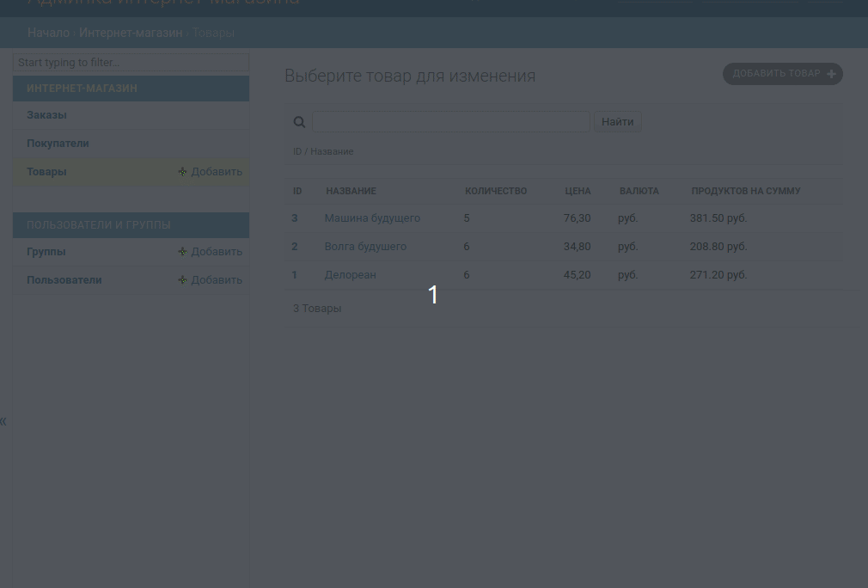Click the sidebar filter input field

[x=131, y=62]
